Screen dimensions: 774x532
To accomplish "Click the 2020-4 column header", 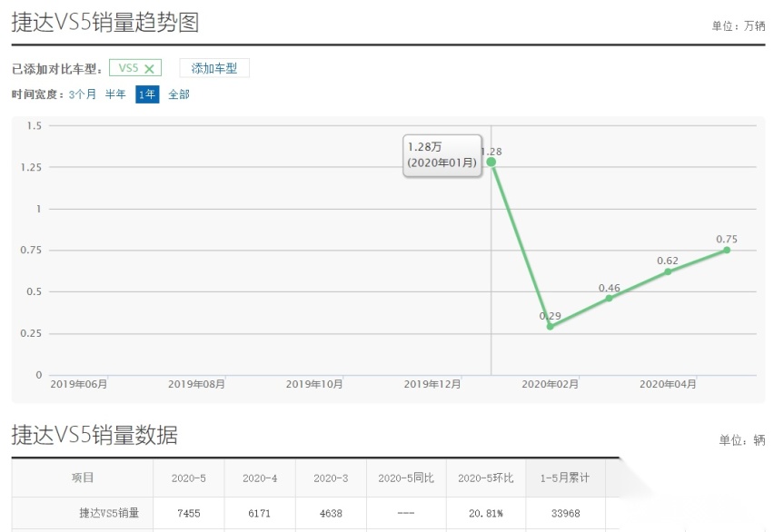I will [x=260, y=478].
